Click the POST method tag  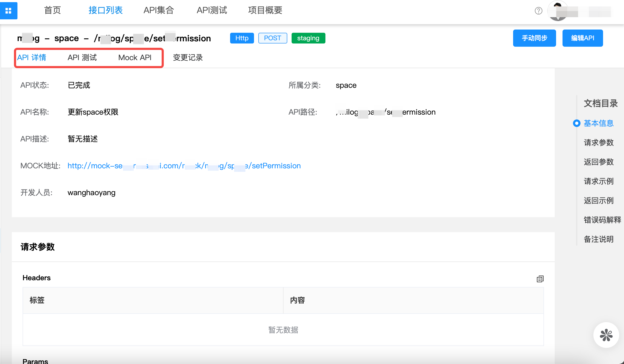click(x=273, y=38)
